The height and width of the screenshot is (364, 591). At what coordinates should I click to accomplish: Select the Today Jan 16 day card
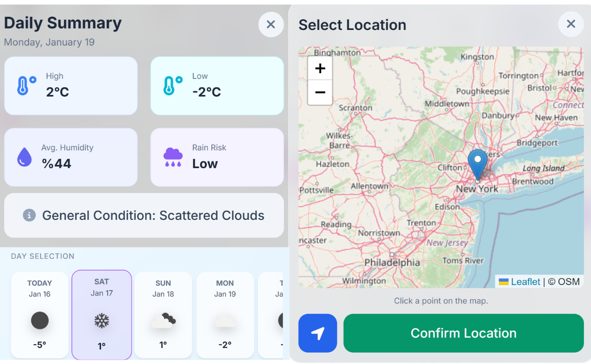pyautogui.click(x=39, y=314)
